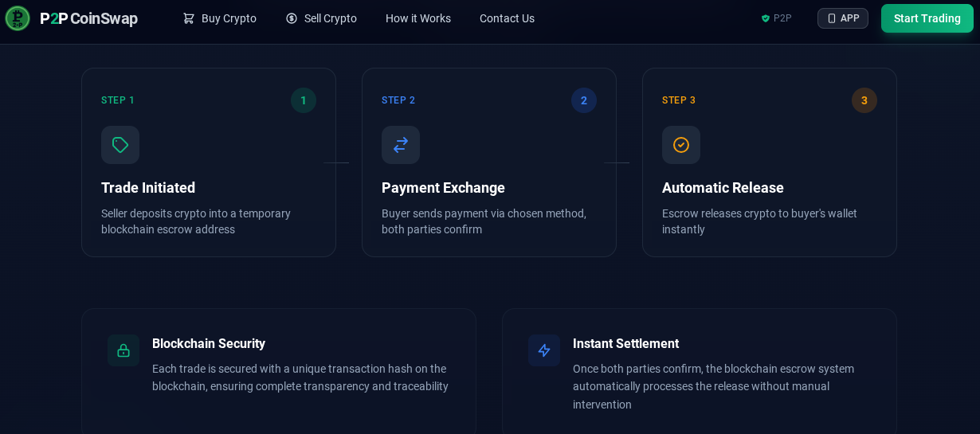Viewport: 980px width, 434px height.
Task: Click the shopping cart icon for Buy Crypto
Action: pos(189,18)
